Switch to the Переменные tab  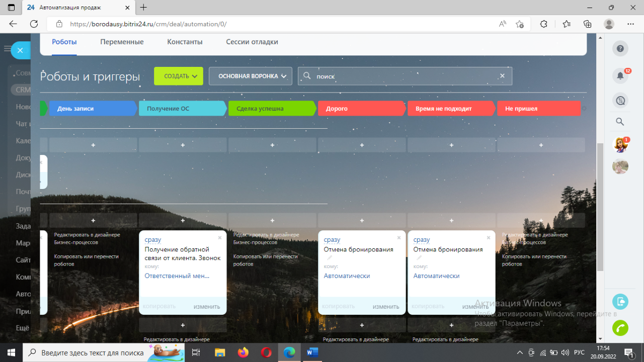122,42
